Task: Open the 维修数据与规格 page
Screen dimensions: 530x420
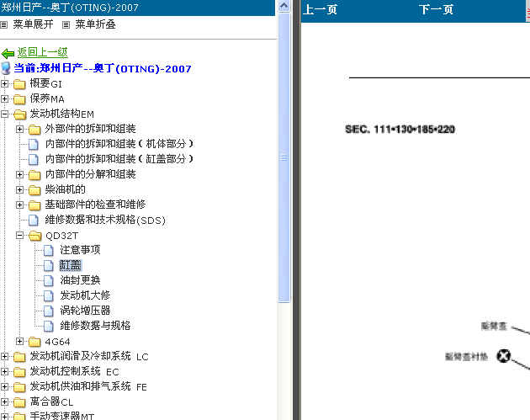Action: [x=95, y=326]
